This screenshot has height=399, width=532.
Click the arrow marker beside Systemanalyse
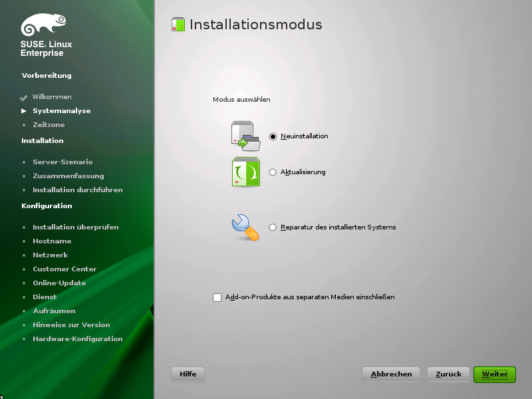point(24,111)
